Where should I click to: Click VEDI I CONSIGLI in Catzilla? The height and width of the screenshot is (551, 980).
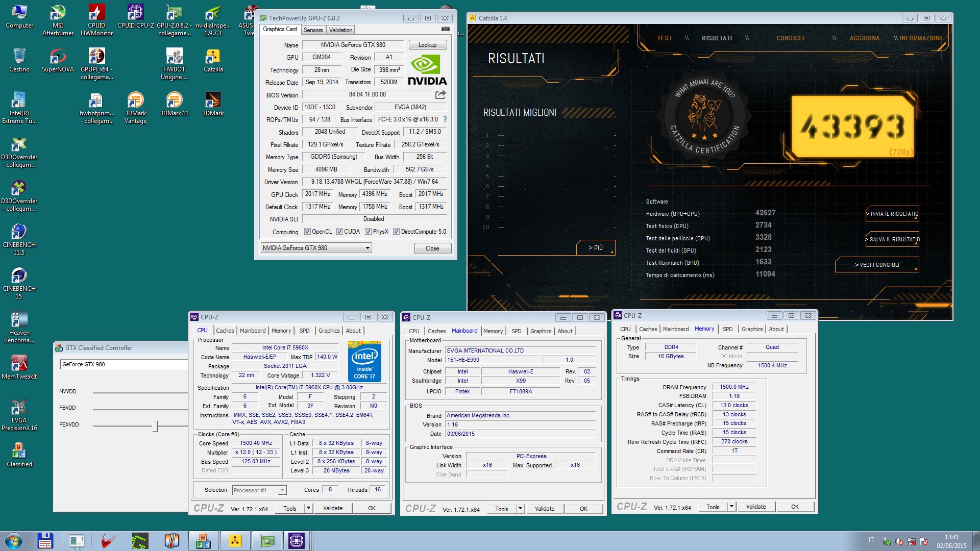877,265
